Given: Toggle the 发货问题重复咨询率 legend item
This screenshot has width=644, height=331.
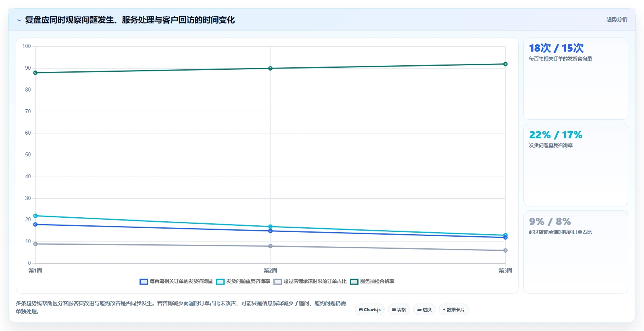Looking at the screenshot, I should tap(243, 281).
